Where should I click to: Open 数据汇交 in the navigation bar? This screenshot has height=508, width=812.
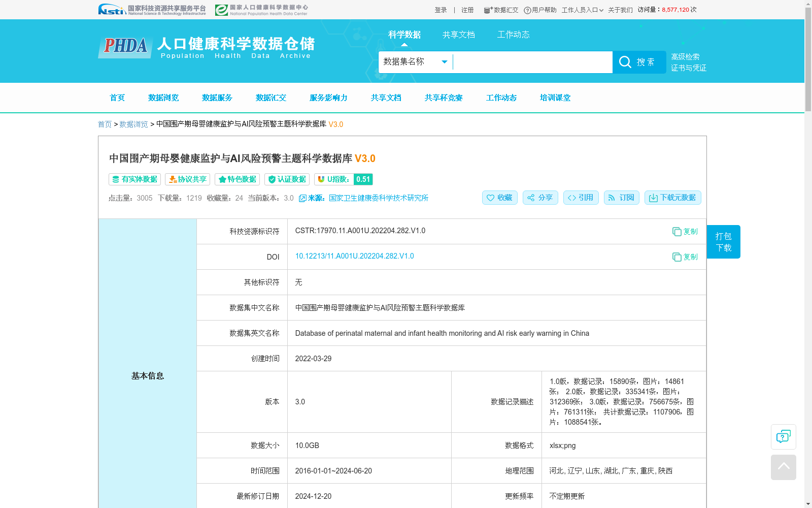[271, 98]
